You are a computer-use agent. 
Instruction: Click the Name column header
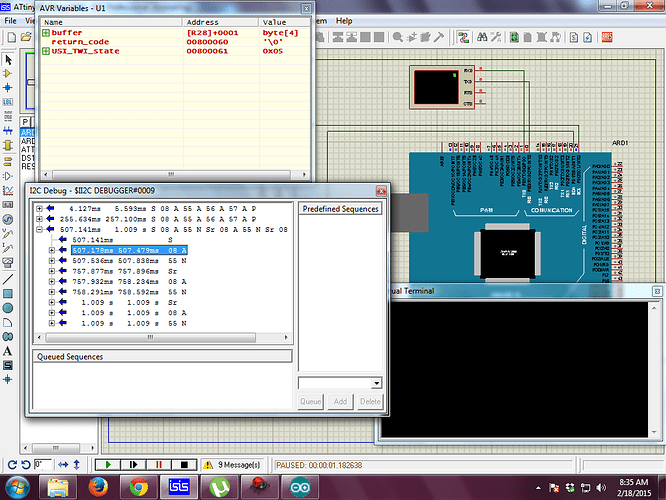point(112,22)
